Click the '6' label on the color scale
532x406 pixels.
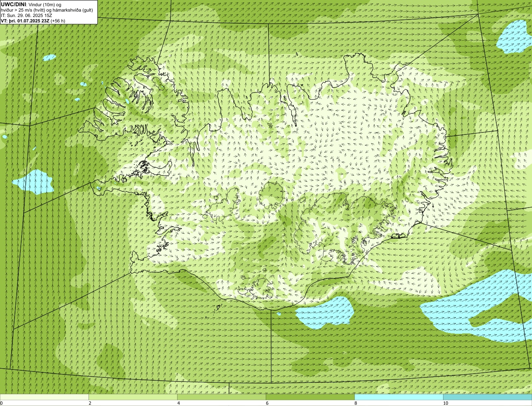point(267,403)
